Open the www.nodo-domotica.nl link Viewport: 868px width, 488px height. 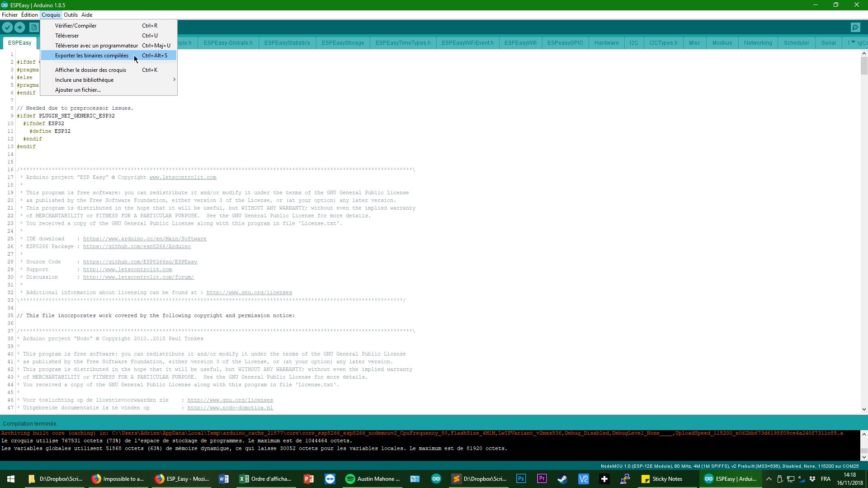[x=230, y=408]
